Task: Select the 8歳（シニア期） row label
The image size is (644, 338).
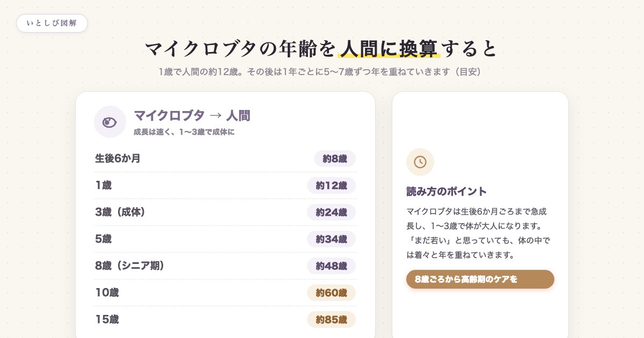Action: (129, 266)
